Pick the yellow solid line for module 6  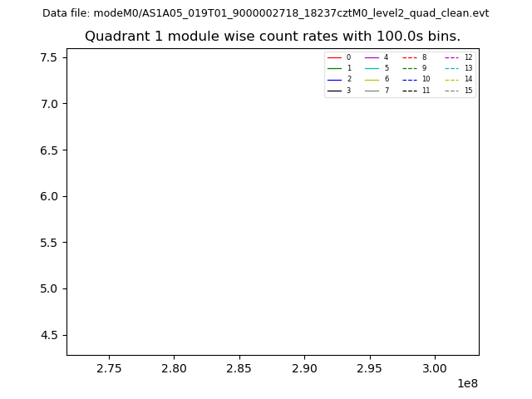[x=372, y=79]
